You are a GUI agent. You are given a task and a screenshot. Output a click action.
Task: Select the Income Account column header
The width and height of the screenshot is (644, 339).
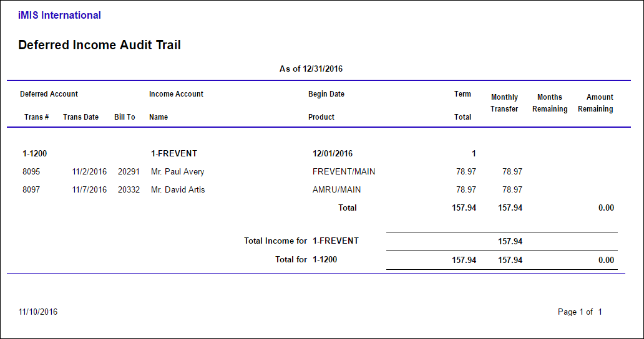click(x=176, y=94)
